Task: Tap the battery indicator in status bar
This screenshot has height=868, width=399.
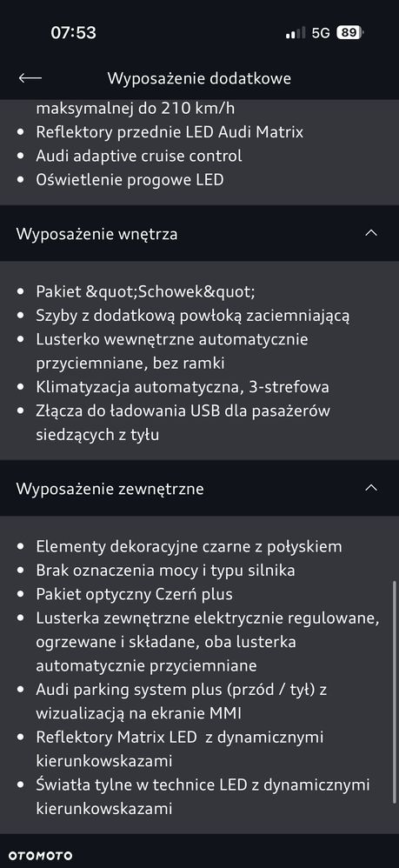Action: click(349, 33)
